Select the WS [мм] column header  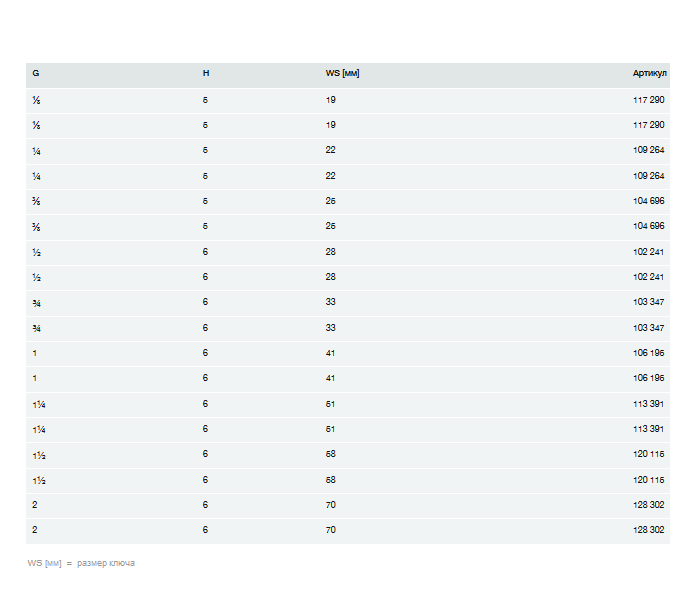342,73
